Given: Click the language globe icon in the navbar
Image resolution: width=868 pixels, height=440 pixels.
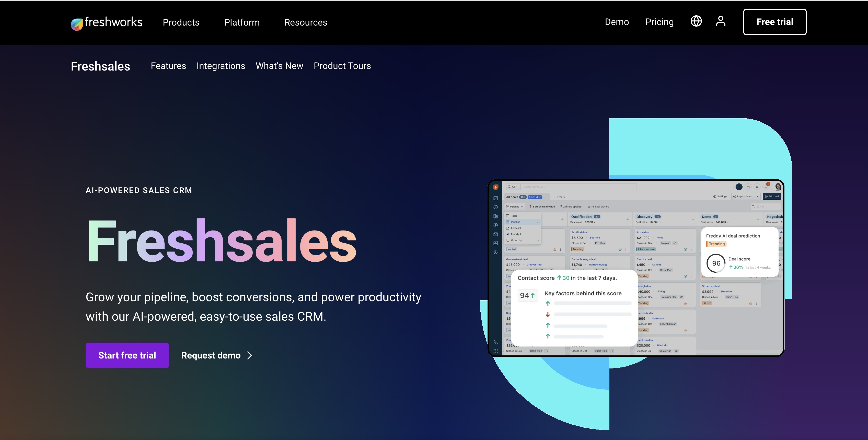Looking at the screenshot, I should [696, 21].
